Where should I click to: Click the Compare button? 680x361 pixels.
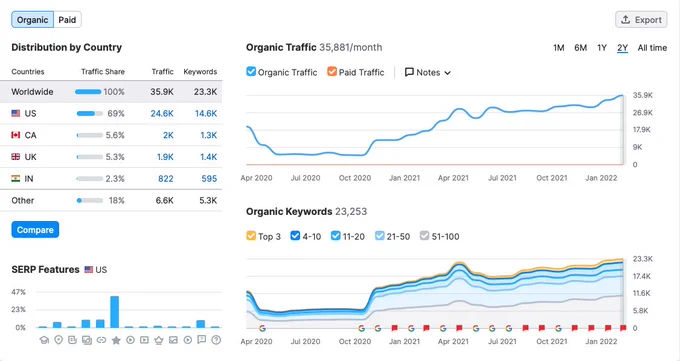click(x=35, y=230)
